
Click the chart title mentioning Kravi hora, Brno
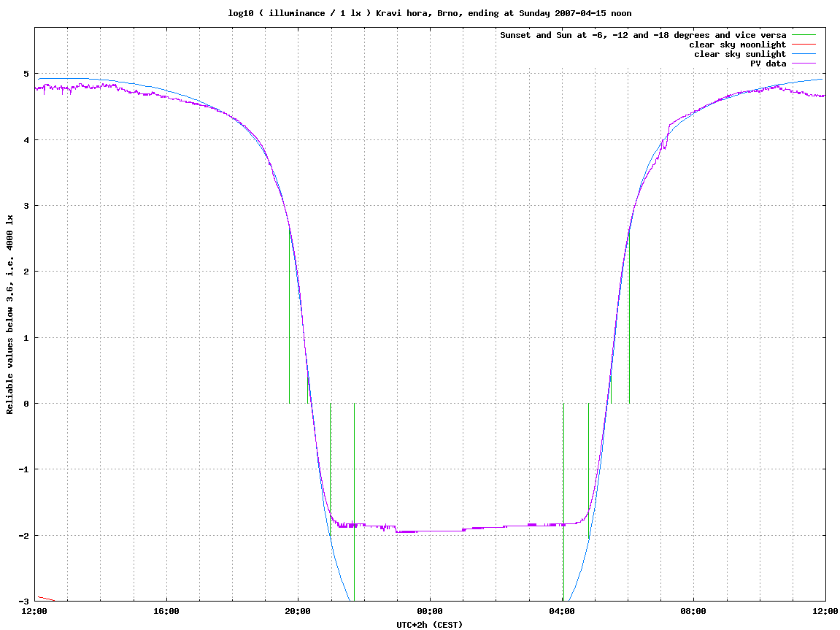click(430, 13)
